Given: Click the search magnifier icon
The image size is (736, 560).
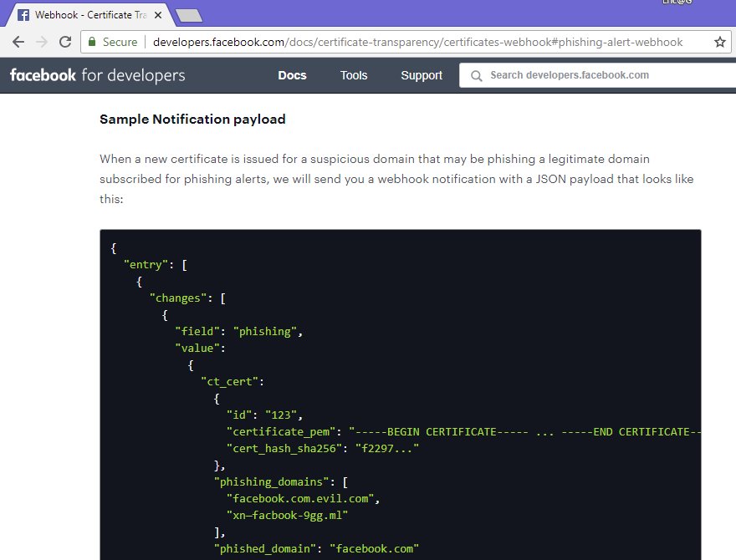Looking at the screenshot, I should (x=477, y=75).
